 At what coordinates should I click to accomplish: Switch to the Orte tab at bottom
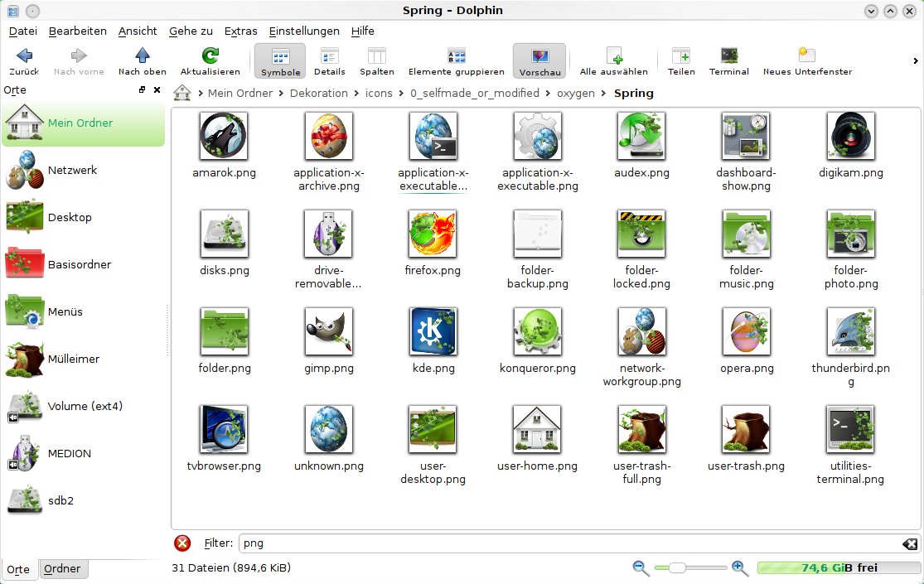click(18, 569)
